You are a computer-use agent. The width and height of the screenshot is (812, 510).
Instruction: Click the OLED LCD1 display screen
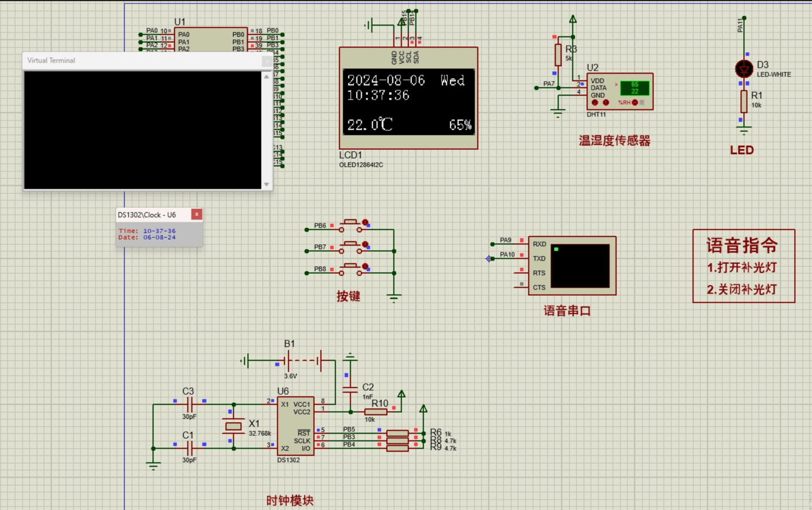pyautogui.click(x=409, y=102)
